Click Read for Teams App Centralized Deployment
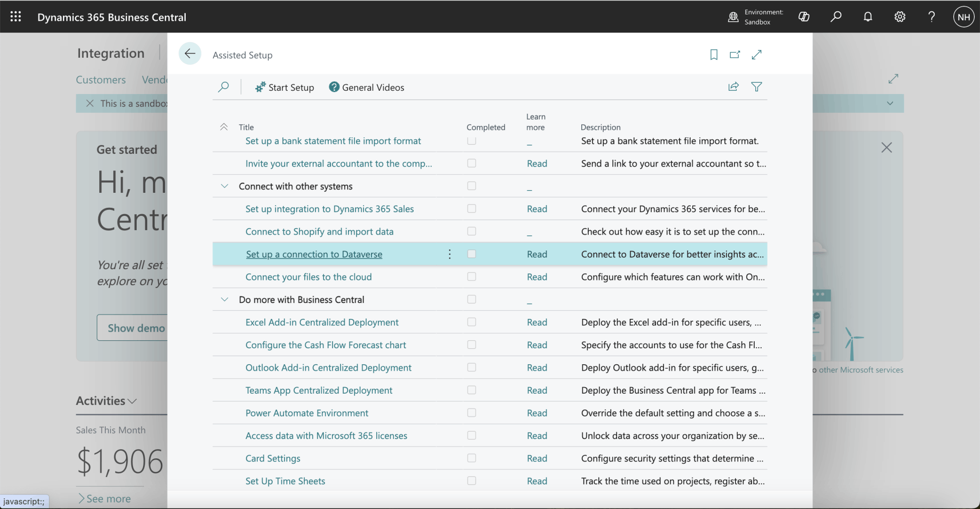The width and height of the screenshot is (980, 509). tap(536, 390)
